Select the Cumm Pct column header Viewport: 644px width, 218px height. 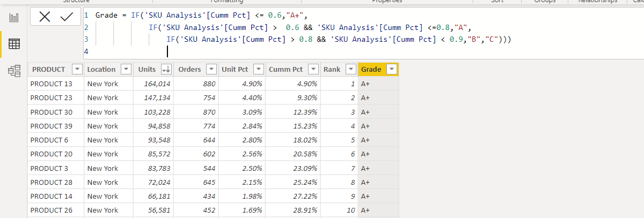[292, 69]
